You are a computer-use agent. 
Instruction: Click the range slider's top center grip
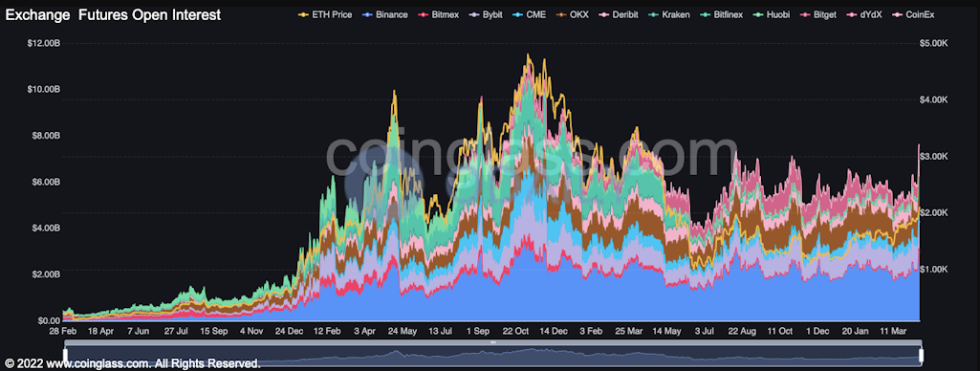coord(492,342)
